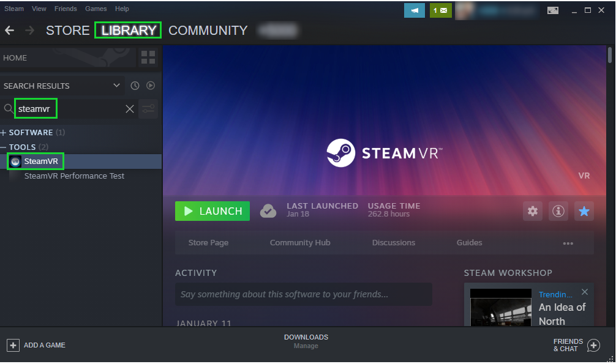This screenshot has height=364, width=616.
Task: Open the Community Hub link
Action: (300, 243)
